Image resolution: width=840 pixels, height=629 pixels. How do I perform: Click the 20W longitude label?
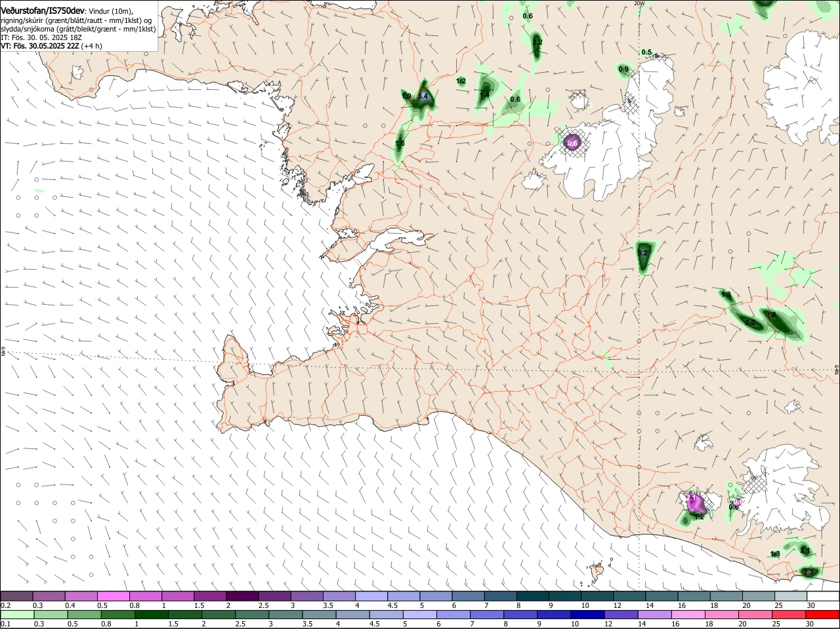click(639, 3)
